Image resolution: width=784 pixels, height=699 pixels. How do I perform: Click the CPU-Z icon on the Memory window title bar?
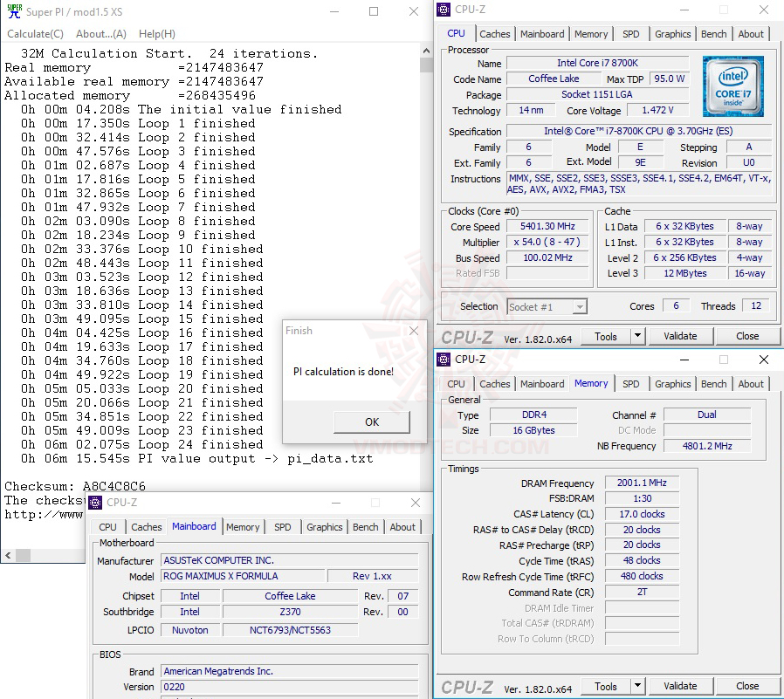(x=443, y=359)
